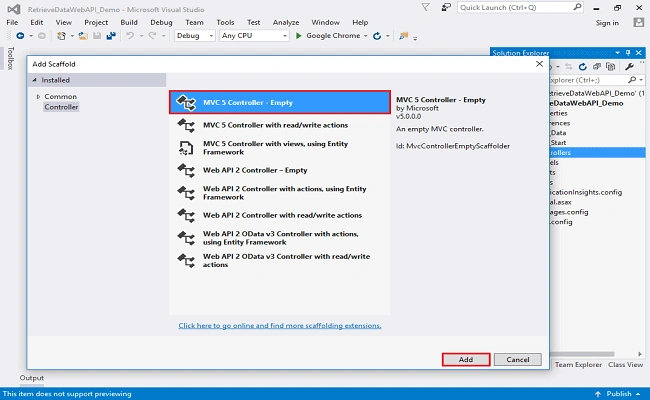650x400 pixels.
Task: Click the Quick Launch search magnifier
Action: point(577,7)
